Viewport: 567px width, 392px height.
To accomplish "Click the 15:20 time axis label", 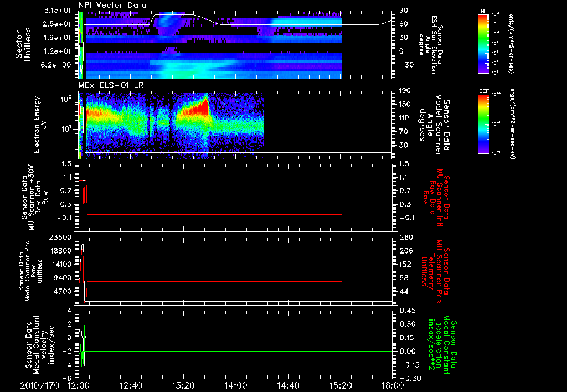I will [x=341, y=385].
